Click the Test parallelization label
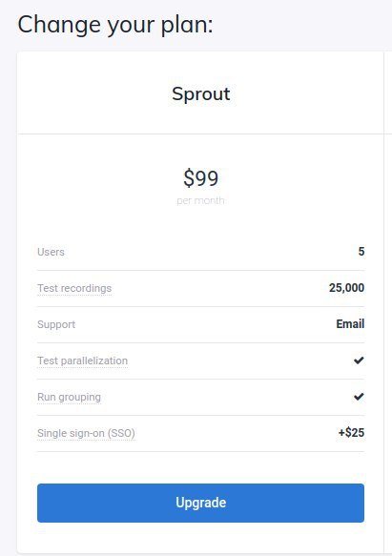Viewport: 392px width, 556px height. 82,360
